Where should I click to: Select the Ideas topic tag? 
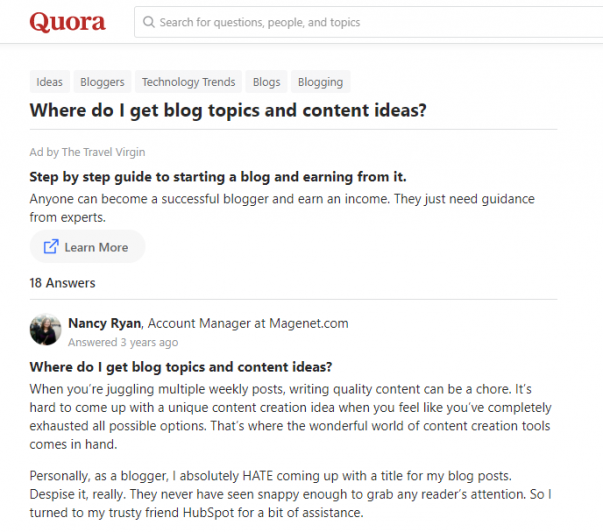tap(50, 82)
